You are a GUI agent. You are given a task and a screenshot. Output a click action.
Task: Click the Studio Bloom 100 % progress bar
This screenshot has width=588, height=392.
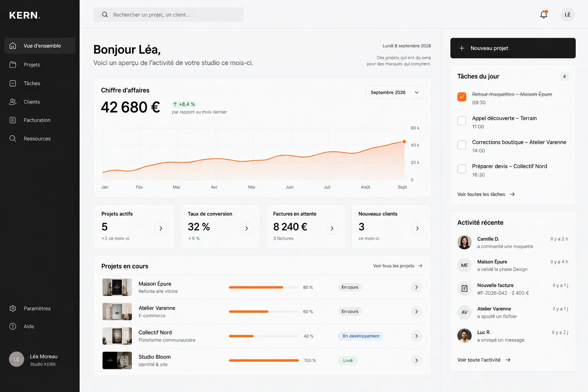pyautogui.click(x=264, y=361)
